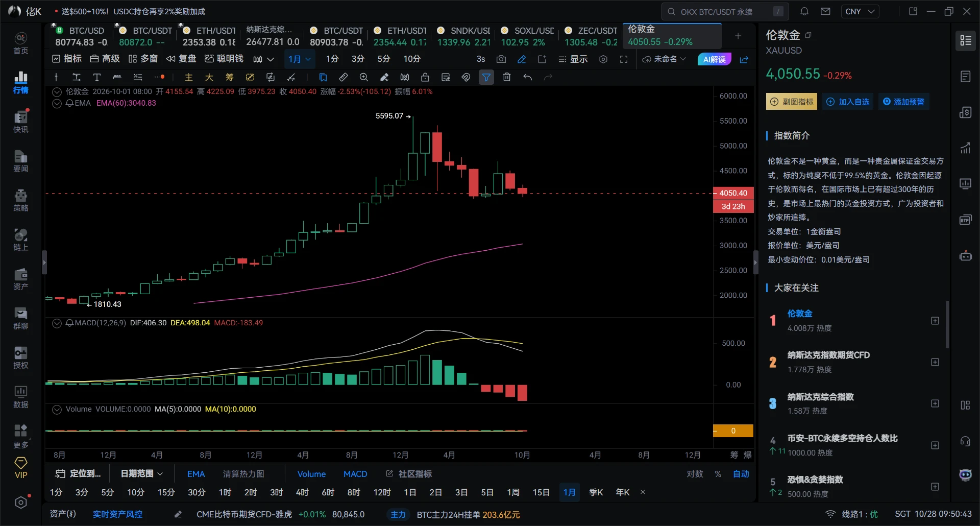Open the 未命名 layout dropdown
Image resolution: width=980 pixels, height=526 pixels.
(664, 59)
